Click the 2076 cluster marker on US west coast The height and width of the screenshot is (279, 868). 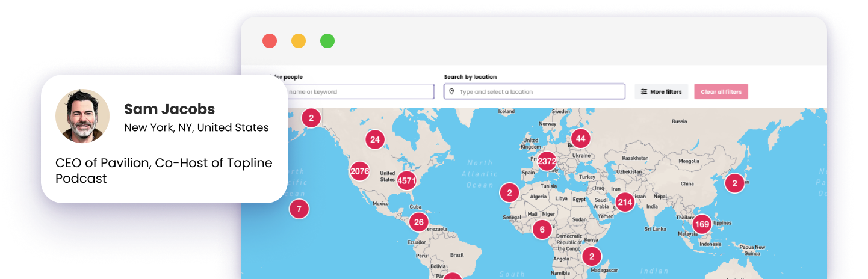(x=359, y=171)
